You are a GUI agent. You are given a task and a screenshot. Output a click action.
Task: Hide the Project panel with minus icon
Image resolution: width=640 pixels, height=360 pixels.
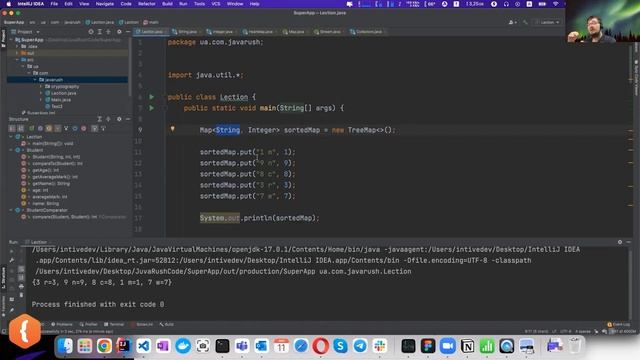tap(128, 31)
